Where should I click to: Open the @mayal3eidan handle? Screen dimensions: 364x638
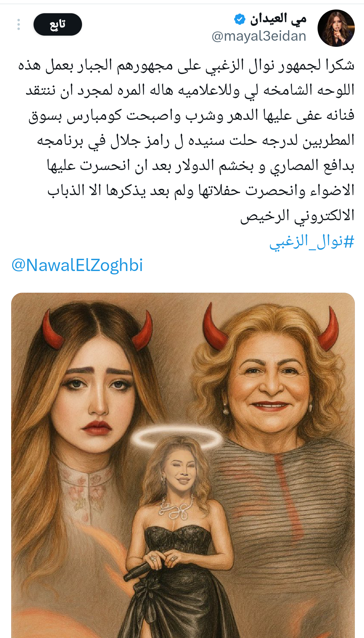click(259, 36)
